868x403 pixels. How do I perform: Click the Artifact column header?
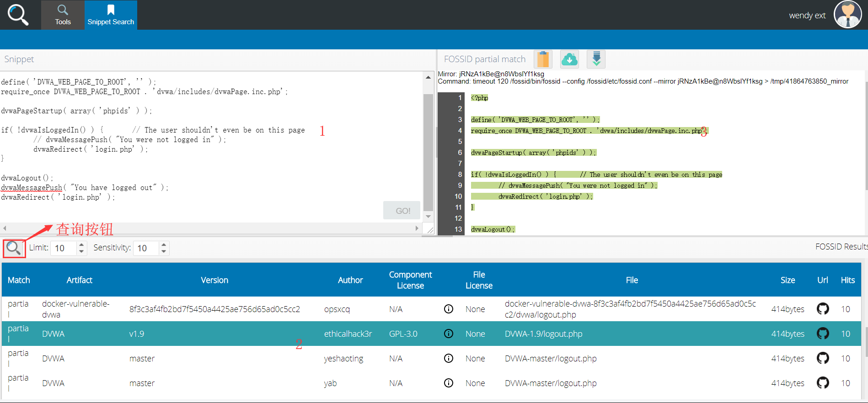point(79,280)
